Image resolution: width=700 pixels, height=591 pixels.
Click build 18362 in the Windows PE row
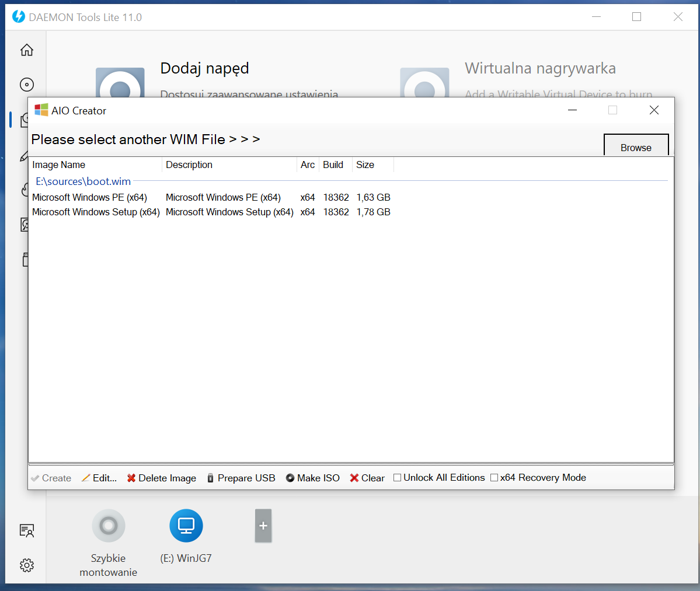(336, 197)
